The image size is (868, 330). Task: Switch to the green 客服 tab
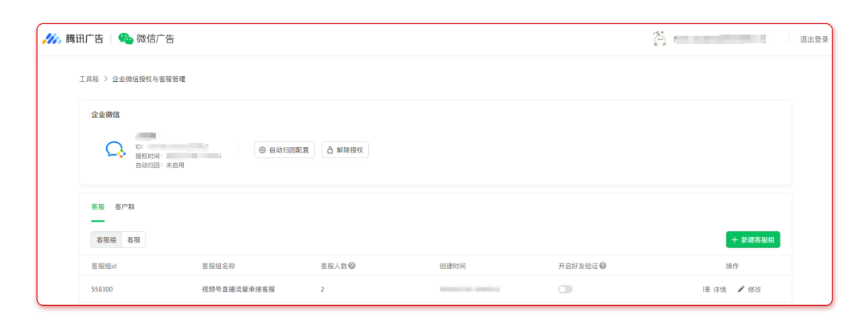[x=97, y=207]
